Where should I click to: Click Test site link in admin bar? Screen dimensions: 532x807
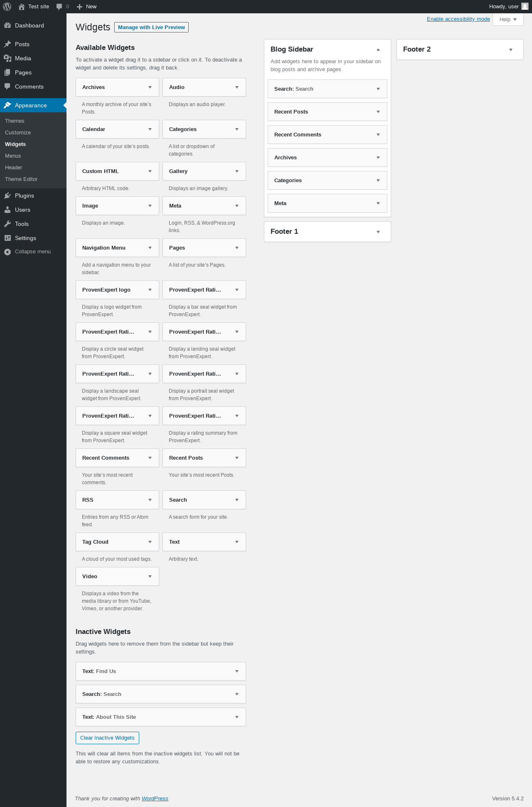[x=39, y=7]
